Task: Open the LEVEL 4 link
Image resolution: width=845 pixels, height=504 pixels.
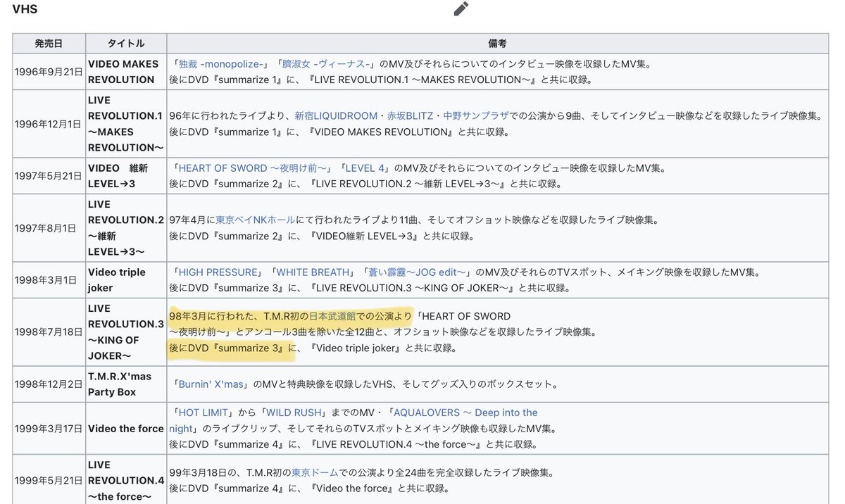Action: [365, 168]
